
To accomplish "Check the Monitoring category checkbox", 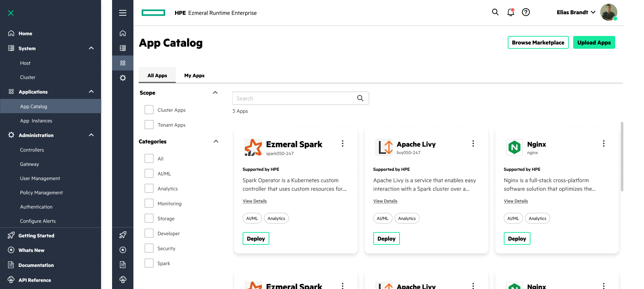I will (149, 203).
